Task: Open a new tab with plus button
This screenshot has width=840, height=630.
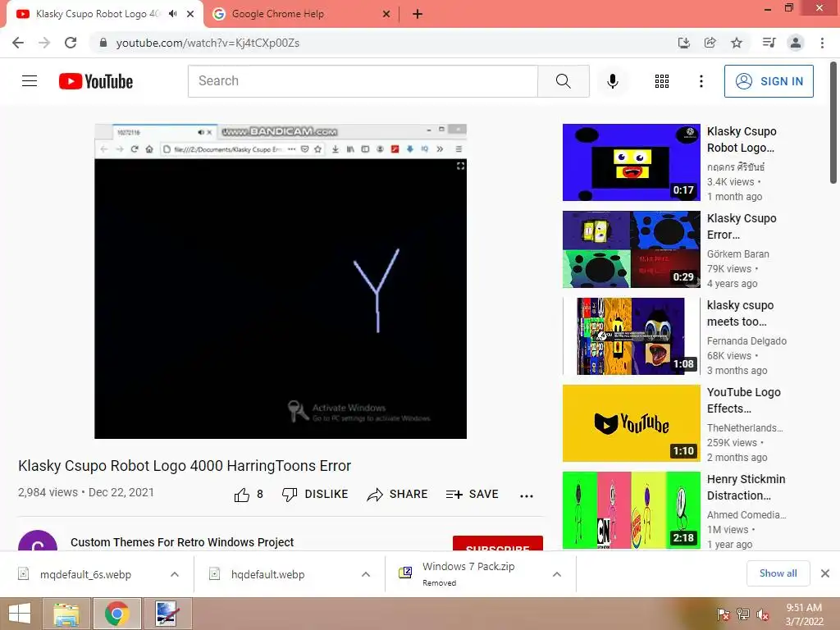Action: pyautogui.click(x=418, y=14)
